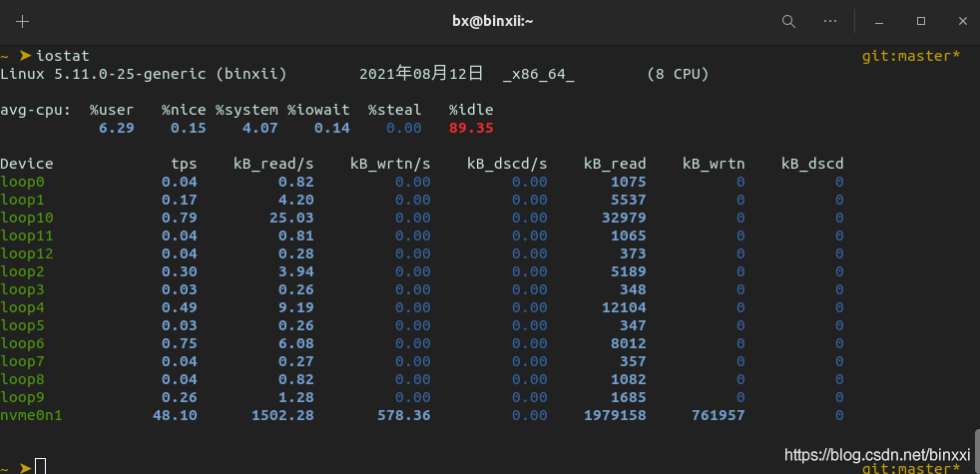Open the three-dots terminal menu

point(830,21)
